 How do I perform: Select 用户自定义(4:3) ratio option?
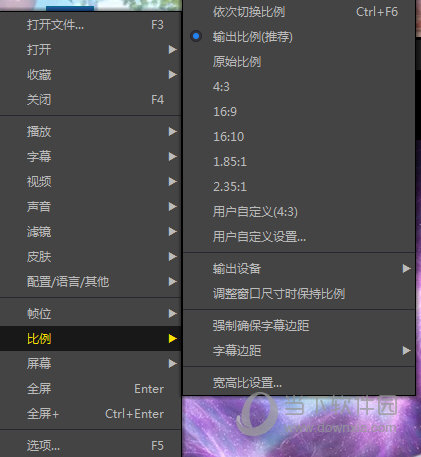(299, 212)
